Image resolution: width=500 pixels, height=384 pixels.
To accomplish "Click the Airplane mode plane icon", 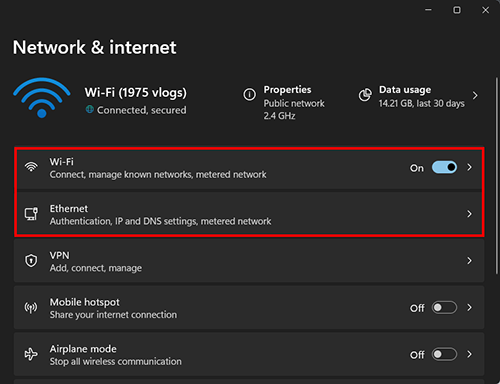I will [x=31, y=354].
